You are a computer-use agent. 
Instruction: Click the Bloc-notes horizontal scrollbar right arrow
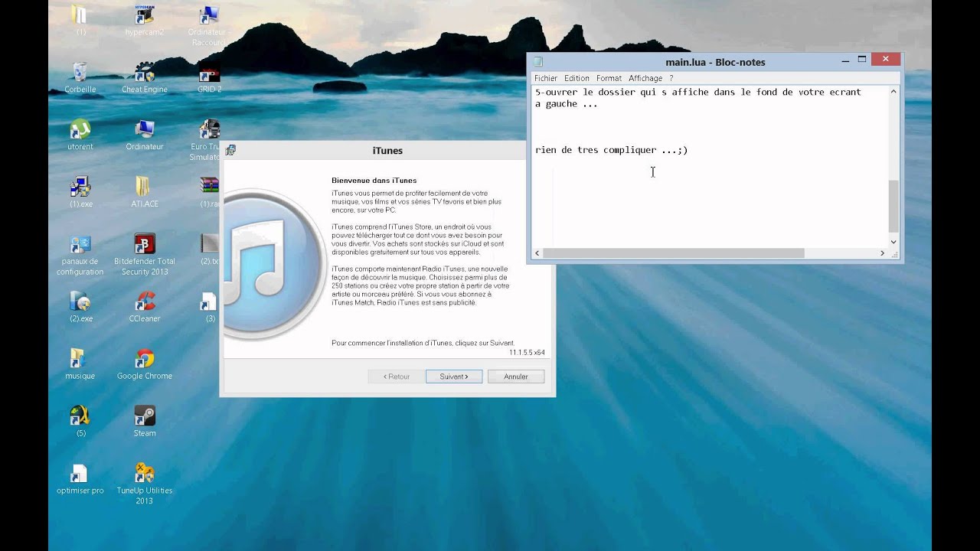click(x=882, y=253)
